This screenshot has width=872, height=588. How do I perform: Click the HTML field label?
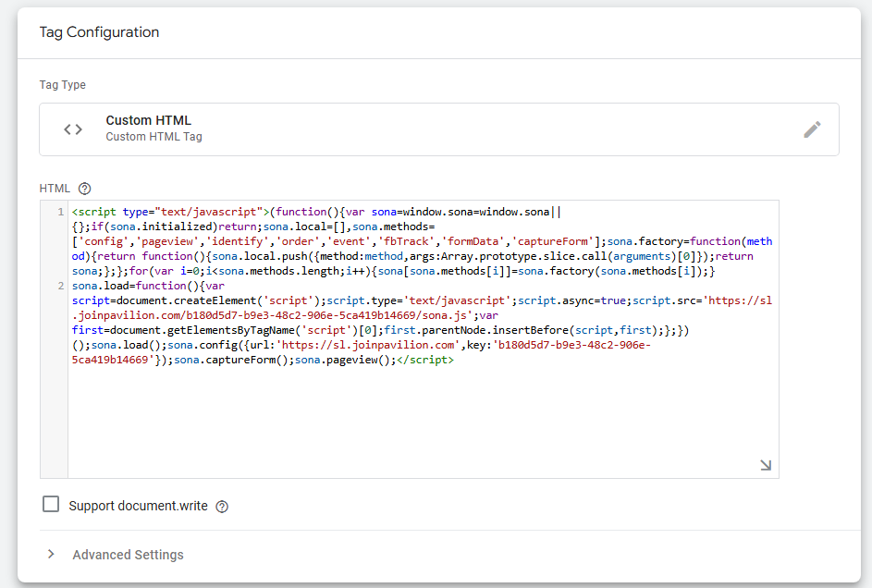pyautogui.click(x=55, y=189)
